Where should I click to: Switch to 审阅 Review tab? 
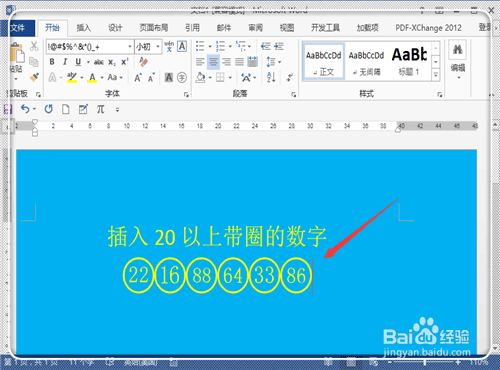coord(255,28)
